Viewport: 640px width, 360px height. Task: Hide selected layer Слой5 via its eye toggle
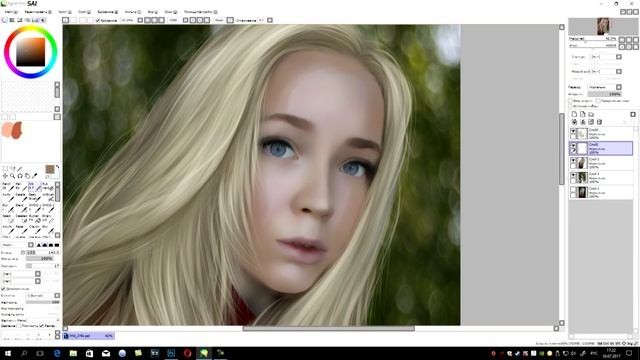[573, 146]
